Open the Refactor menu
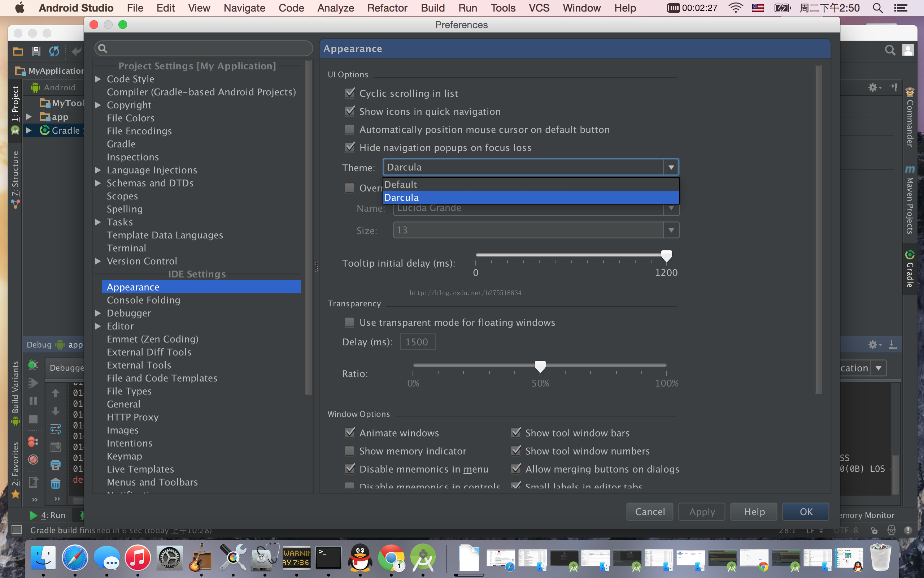The width and height of the screenshot is (924, 578). [x=387, y=8]
